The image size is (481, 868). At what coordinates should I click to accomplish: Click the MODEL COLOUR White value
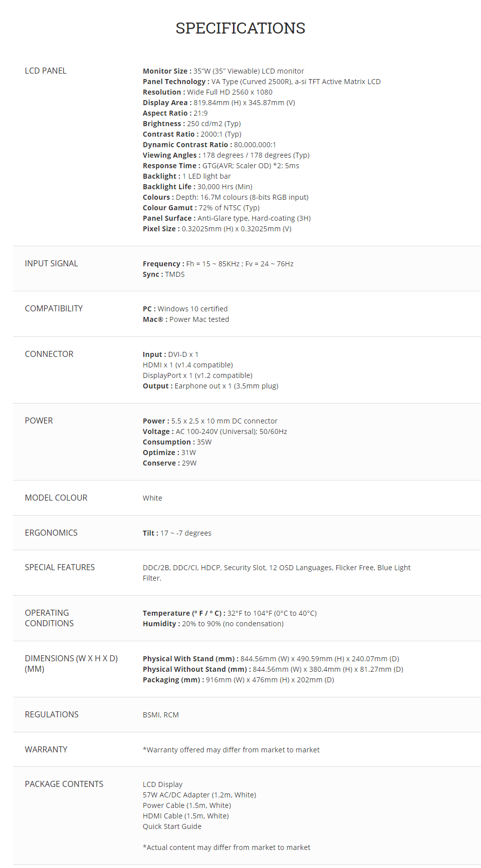[x=152, y=498]
